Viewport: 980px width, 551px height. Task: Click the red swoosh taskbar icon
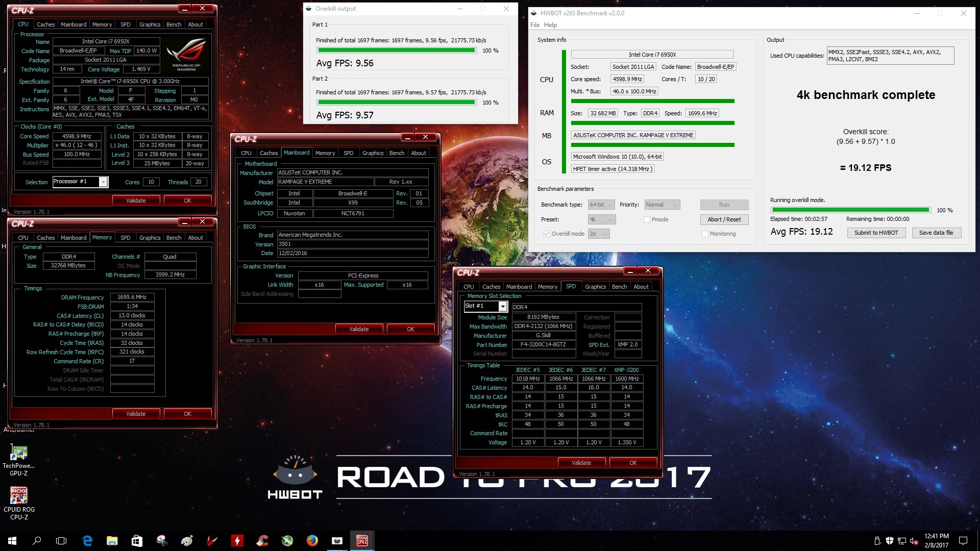(x=212, y=541)
